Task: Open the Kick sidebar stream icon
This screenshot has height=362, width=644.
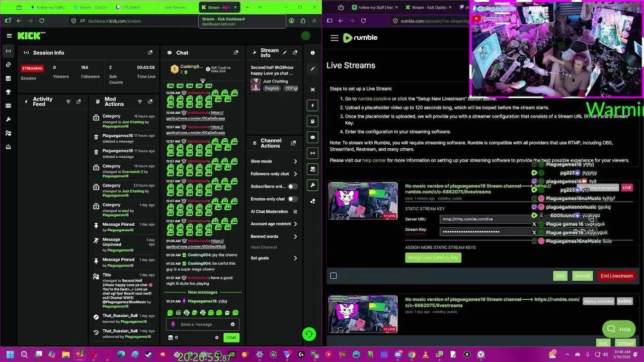Action: [x=8, y=51]
